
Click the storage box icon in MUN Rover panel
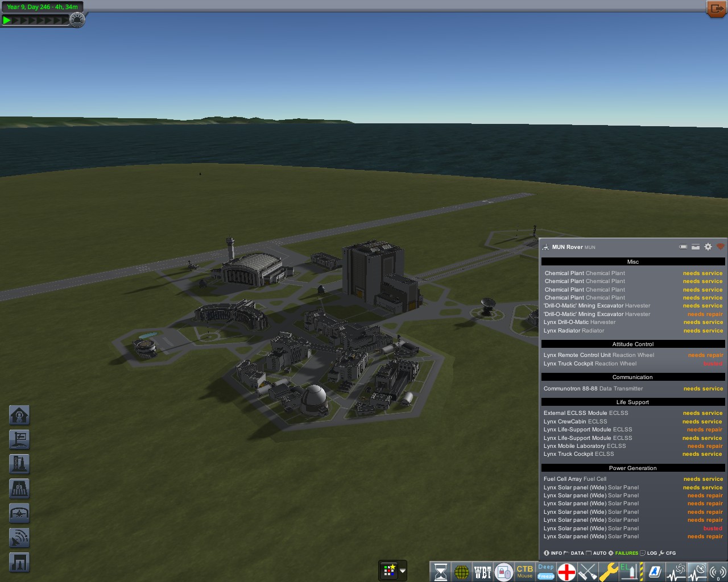pyautogui.click(x=696, y=247)
